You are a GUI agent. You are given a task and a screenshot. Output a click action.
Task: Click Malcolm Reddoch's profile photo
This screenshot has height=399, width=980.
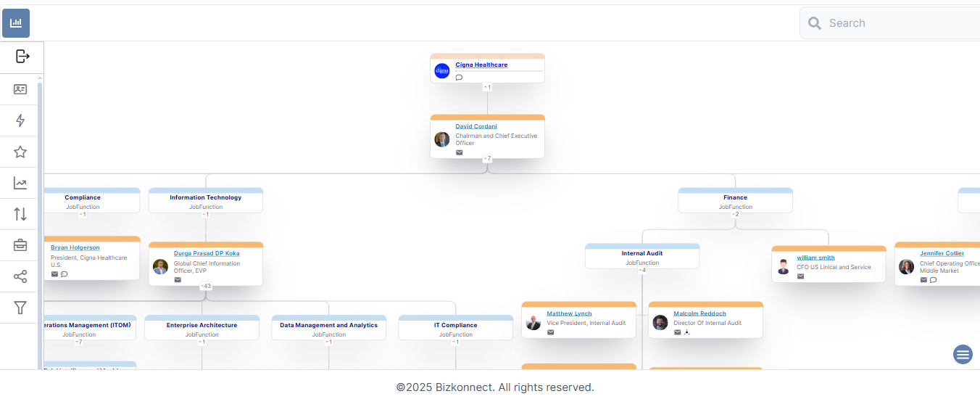[660, 322]
